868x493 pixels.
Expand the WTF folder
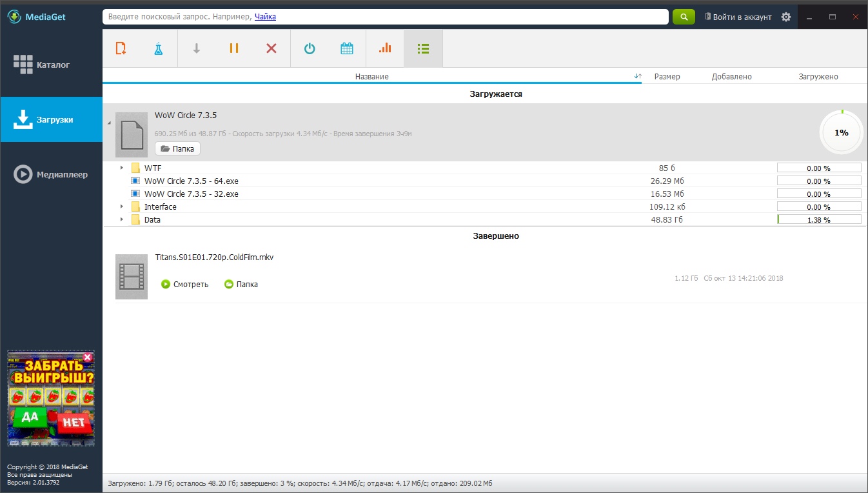[121, 168]
